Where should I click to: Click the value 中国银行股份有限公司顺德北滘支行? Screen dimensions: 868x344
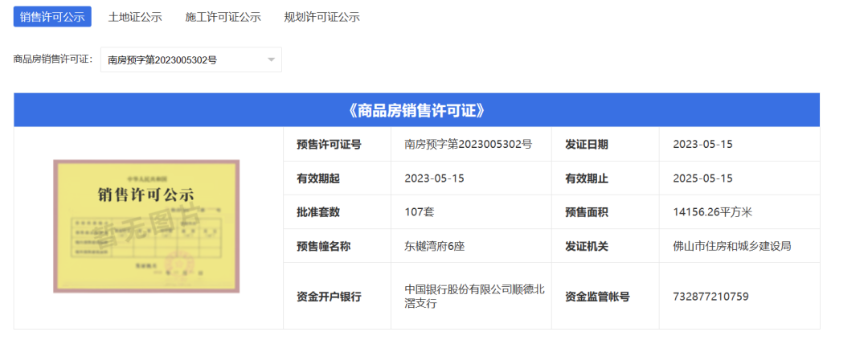click(475, 297)
